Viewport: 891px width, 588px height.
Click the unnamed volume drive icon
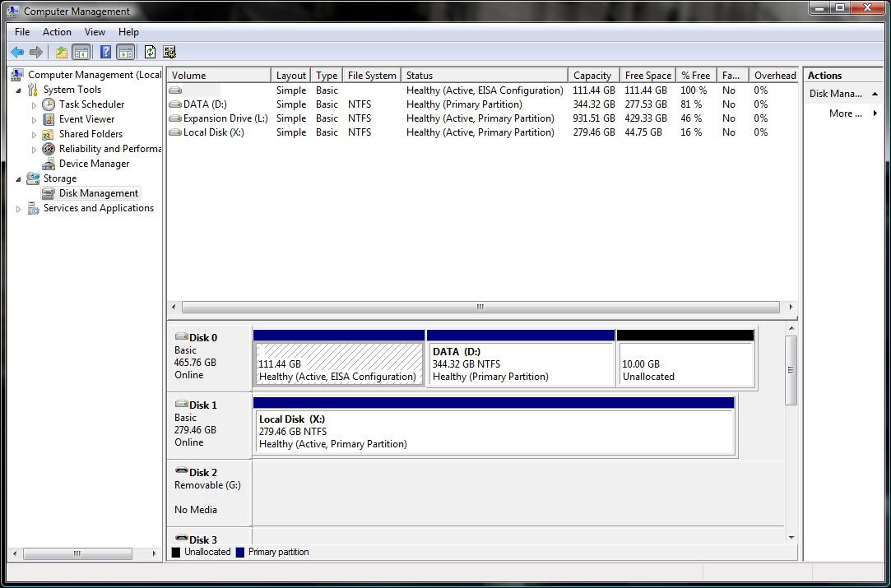click(175, 90)
